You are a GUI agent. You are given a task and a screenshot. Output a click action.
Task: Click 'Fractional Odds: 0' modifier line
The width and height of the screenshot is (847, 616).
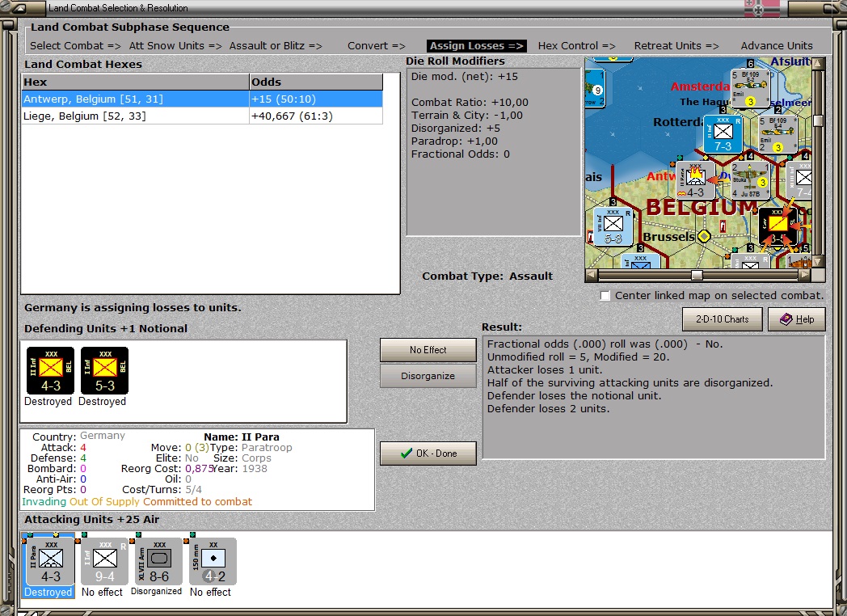460,154
